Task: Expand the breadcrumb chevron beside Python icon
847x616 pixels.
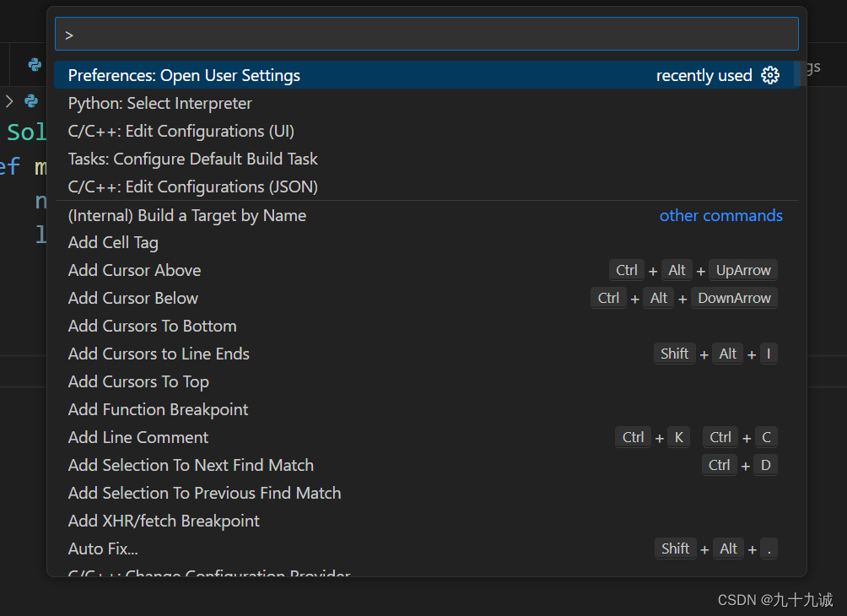Action: (9, 101)
